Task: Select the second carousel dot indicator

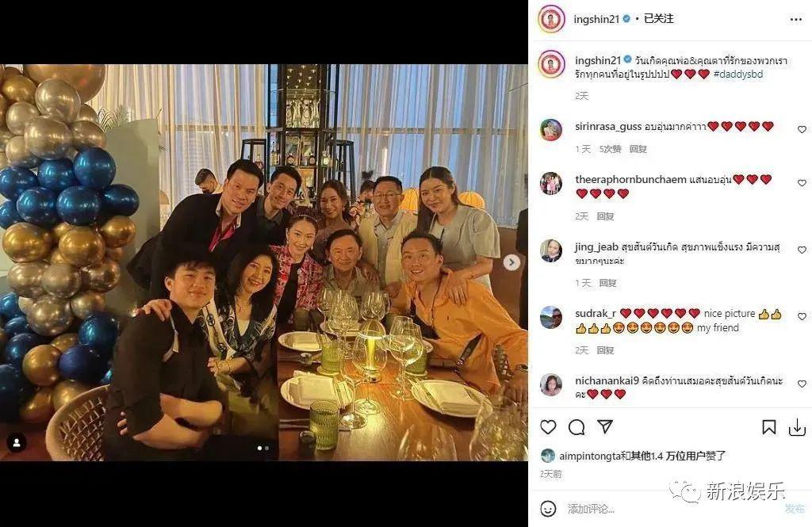Action: pyautogui.click(x=266, y=449)
